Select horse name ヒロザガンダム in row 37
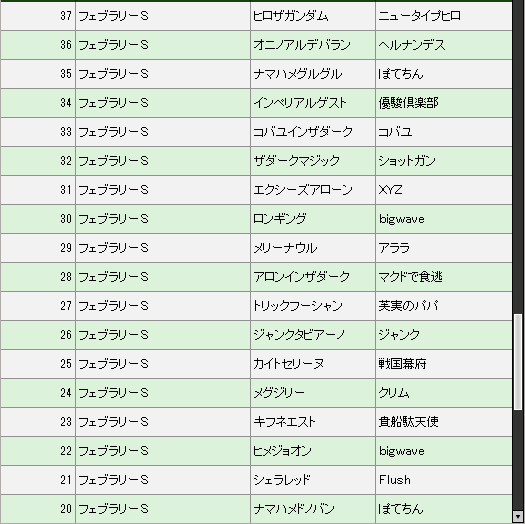Screen dimensions: 525x524 tap(291, 16)
